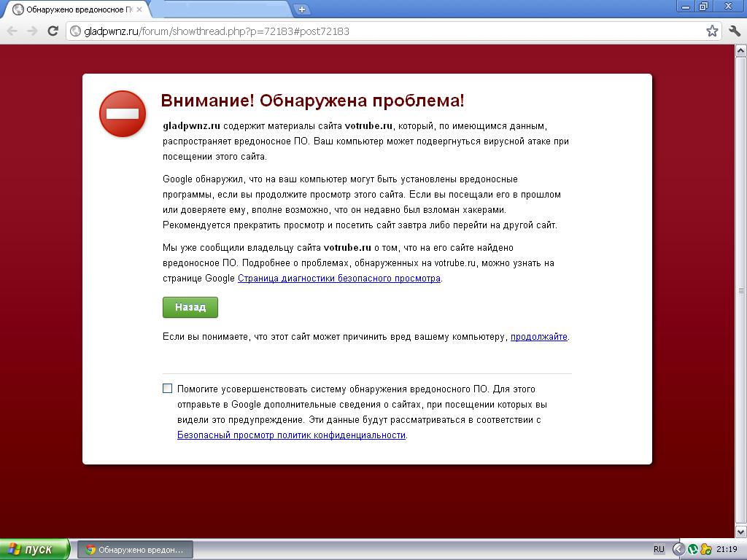Click the gladpwnz.ru address bar

pos(365,31)
